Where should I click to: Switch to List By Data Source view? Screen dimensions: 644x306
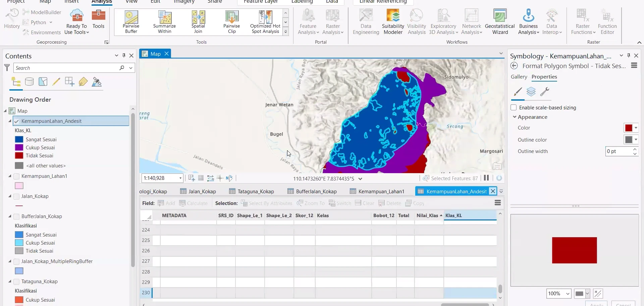tap(29, 82)
